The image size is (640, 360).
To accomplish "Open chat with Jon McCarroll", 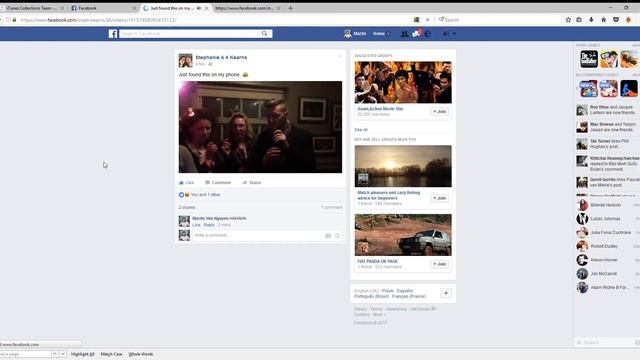I will tap(607, 273).
